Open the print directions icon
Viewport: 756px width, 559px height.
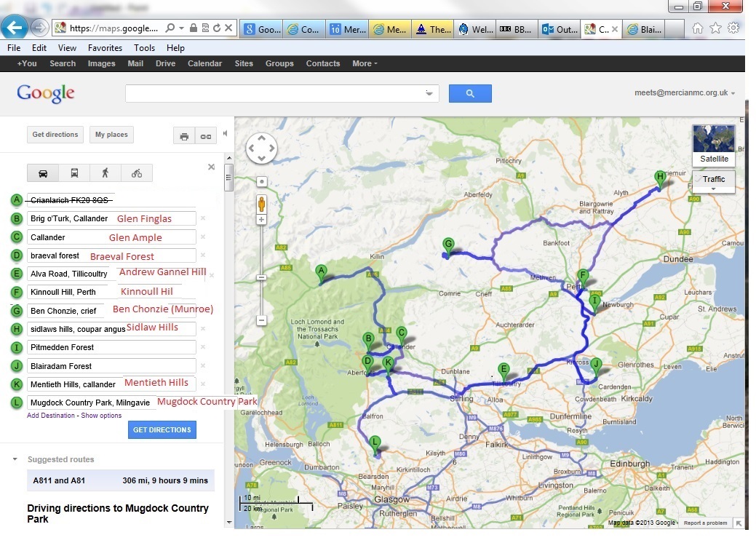[183, 135]
